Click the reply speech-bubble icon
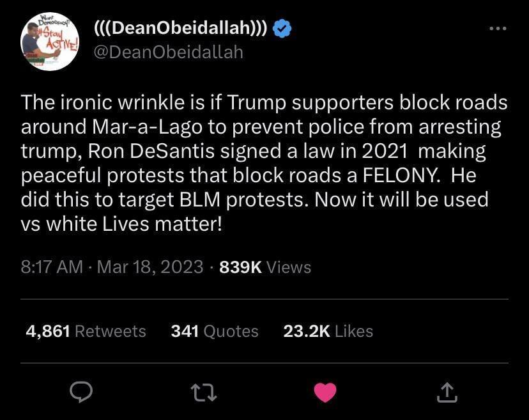The width and height of the screenshot is (529, 420). [x=81, y=393]
